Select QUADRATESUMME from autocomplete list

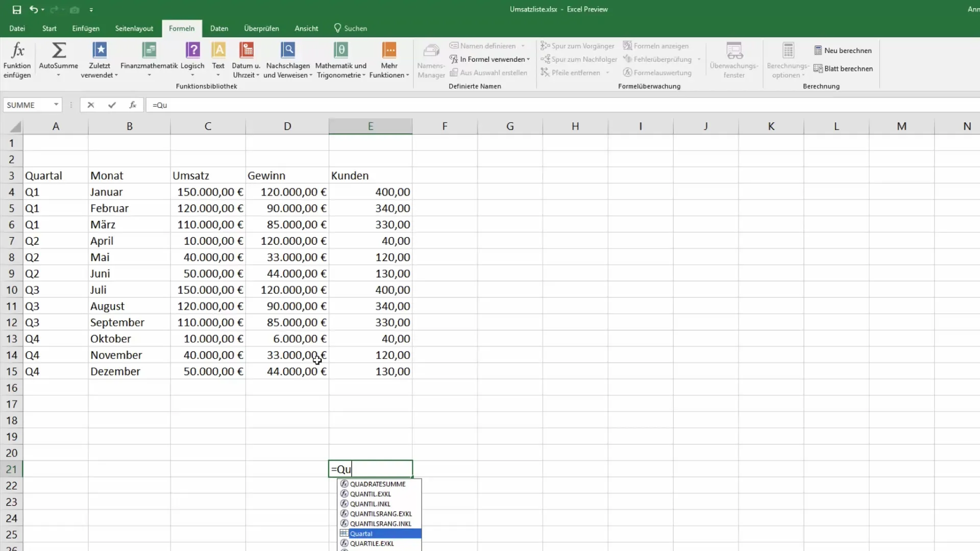pyautogui.click(x=380, y=484)
